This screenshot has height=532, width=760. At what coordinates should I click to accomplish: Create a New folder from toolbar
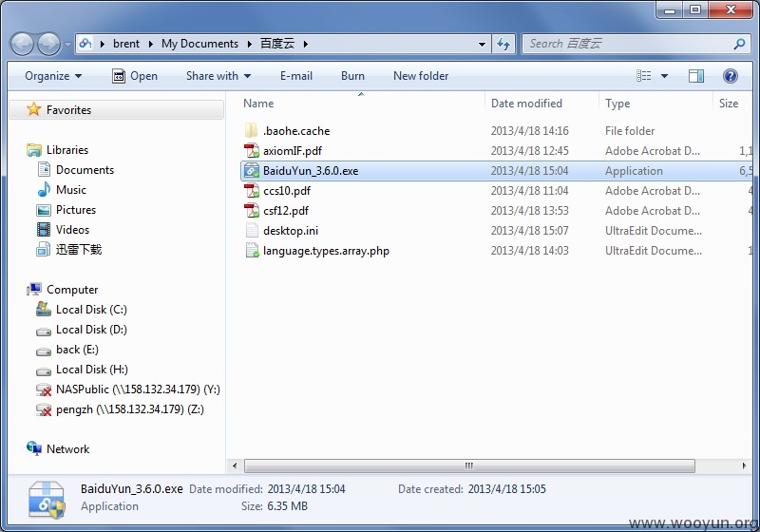click(421, 76)
